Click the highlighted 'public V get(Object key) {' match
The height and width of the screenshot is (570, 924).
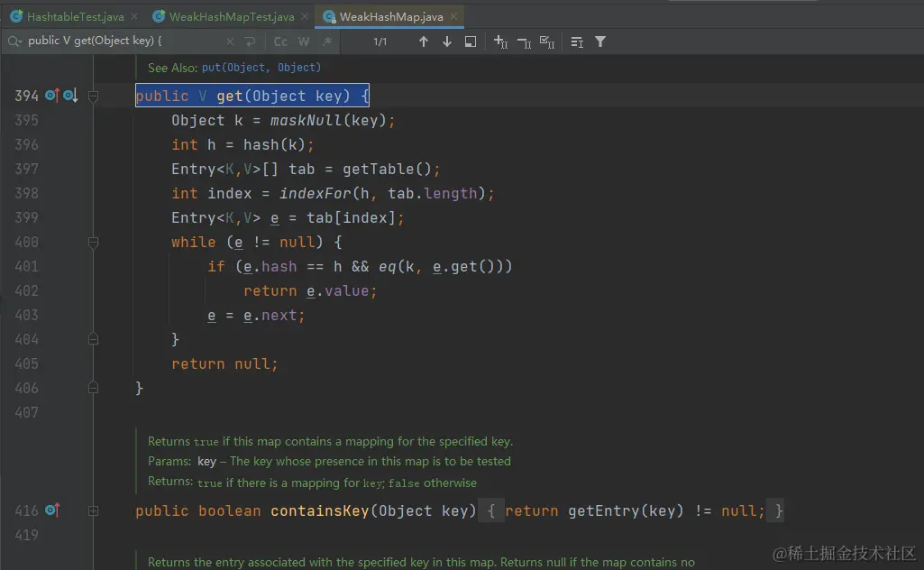[252, 96]
